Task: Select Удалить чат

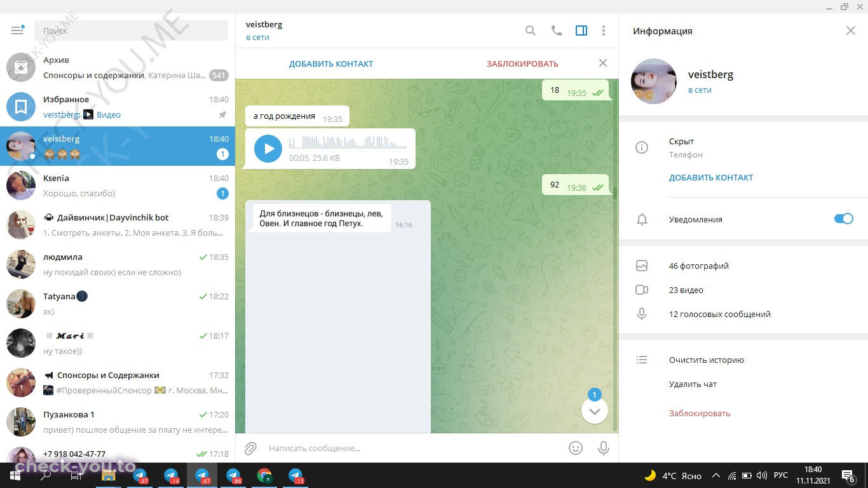Action: 693,384
